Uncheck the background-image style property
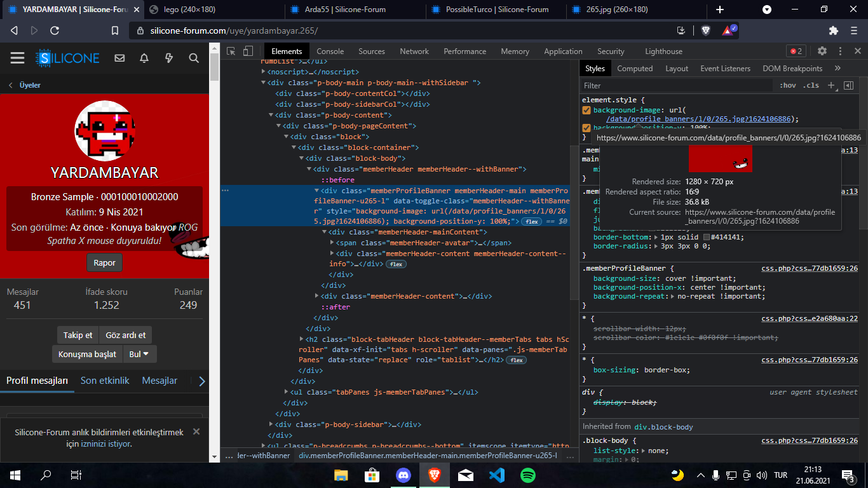This screenshot has width=868, height=488. coord(587,110)
